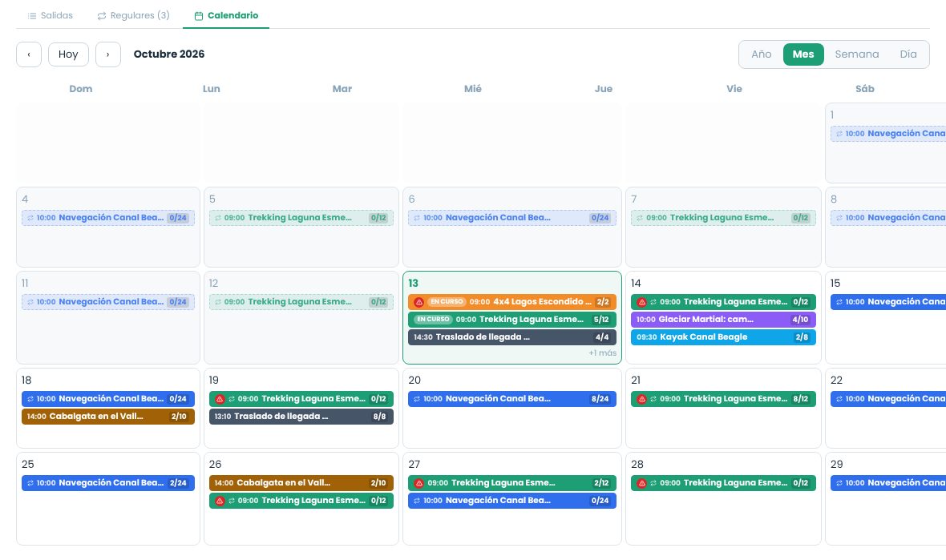946x560 pixels.
Task: Open day 15 Navegación Canal event
Action: (888, 302)
